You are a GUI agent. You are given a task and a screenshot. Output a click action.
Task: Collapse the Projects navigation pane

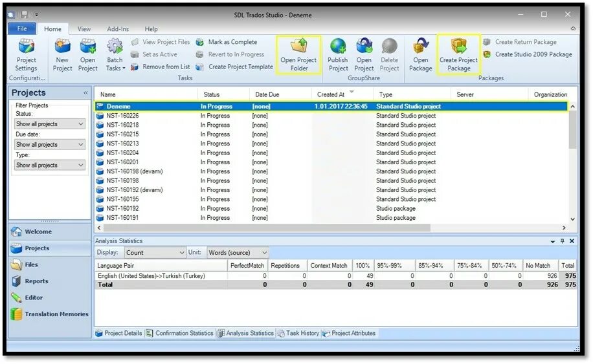(85, 93)
